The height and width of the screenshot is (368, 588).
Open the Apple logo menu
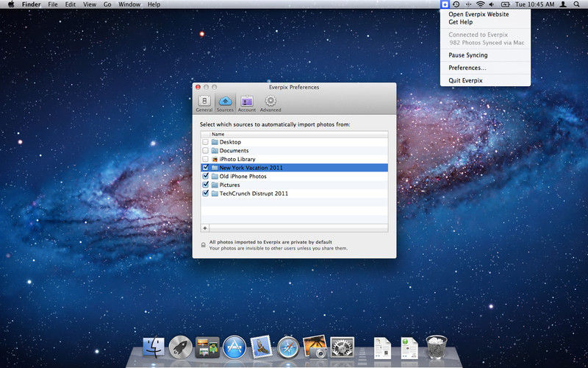[x=11, y=4]
